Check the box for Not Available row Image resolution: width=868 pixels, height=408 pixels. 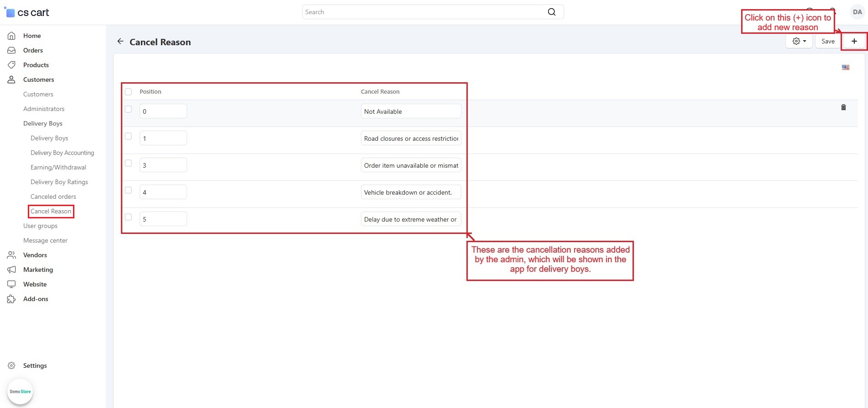point(128,110)
